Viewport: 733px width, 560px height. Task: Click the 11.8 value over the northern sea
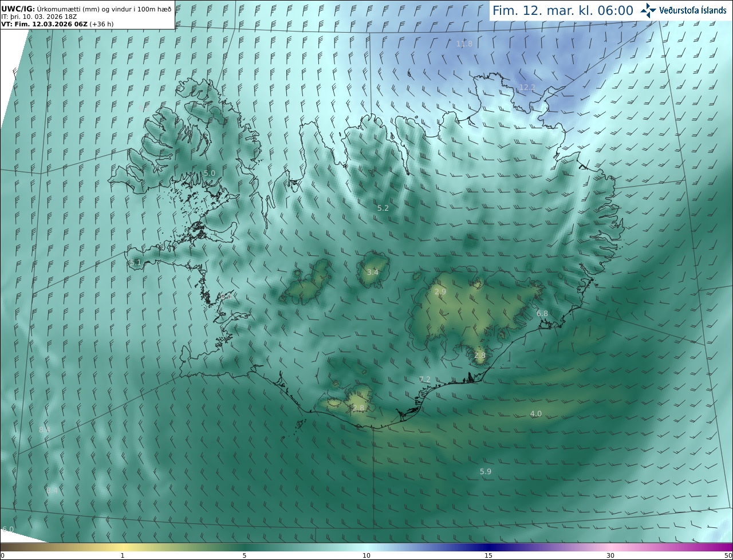[464, 44]
